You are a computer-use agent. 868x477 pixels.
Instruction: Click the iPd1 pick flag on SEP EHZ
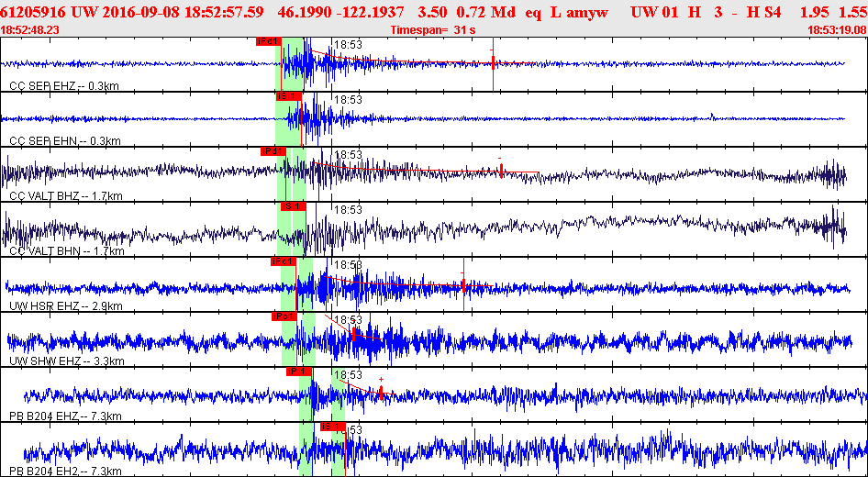click(269, 41)
